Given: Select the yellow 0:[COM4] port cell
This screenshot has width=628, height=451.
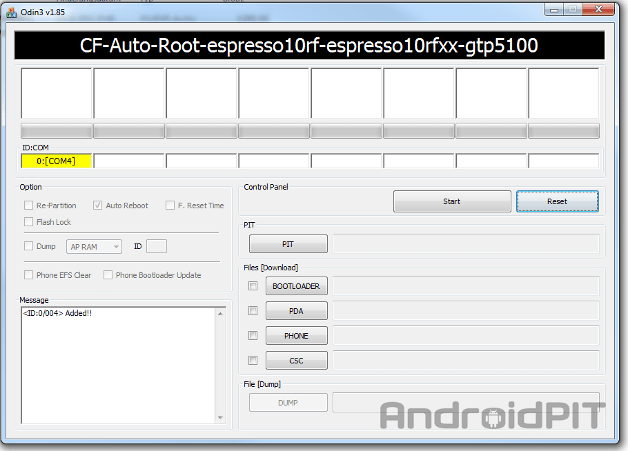Looking at the screenshot, I should [56, 161].
